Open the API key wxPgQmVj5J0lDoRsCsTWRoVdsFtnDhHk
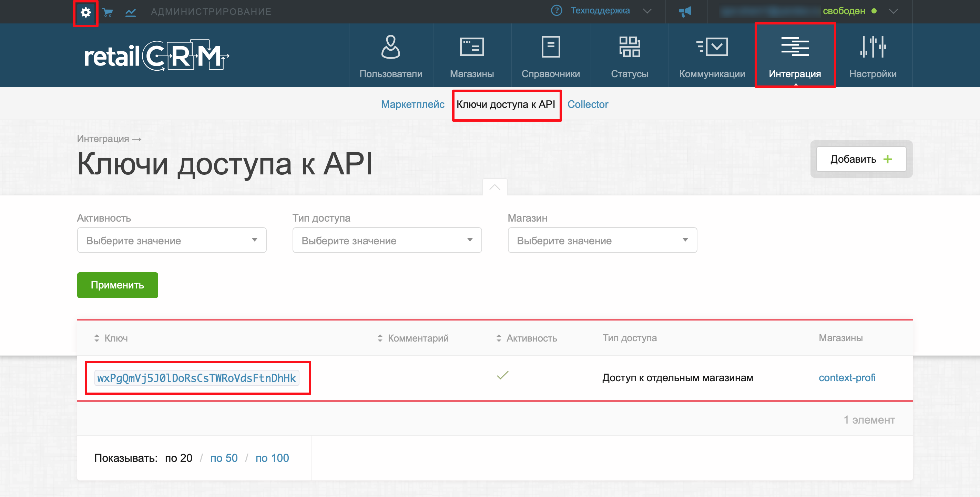This screenshot has width=980, height=497. pos(197,378)
